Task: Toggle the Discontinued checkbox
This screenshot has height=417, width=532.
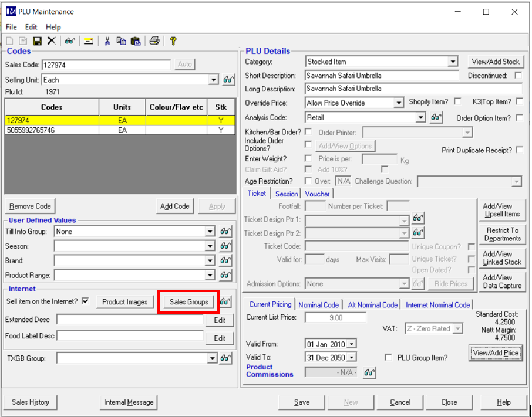Action: tap(518, 76)
